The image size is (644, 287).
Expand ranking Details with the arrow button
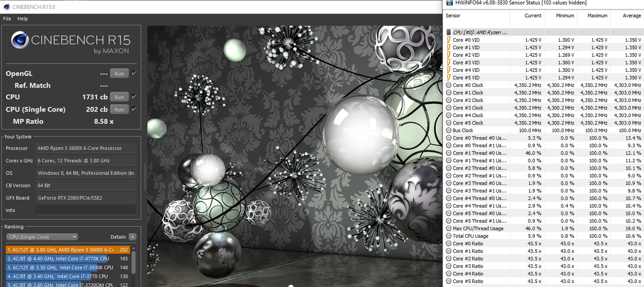132,237
